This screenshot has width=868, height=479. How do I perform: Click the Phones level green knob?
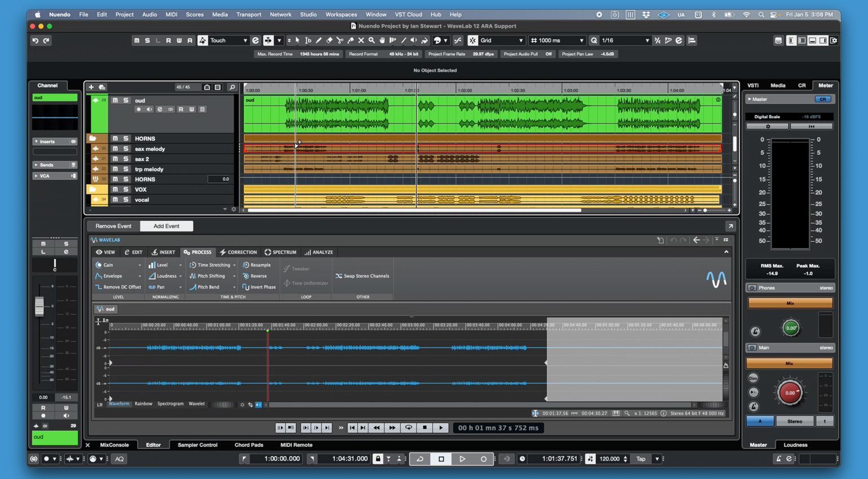791,328
